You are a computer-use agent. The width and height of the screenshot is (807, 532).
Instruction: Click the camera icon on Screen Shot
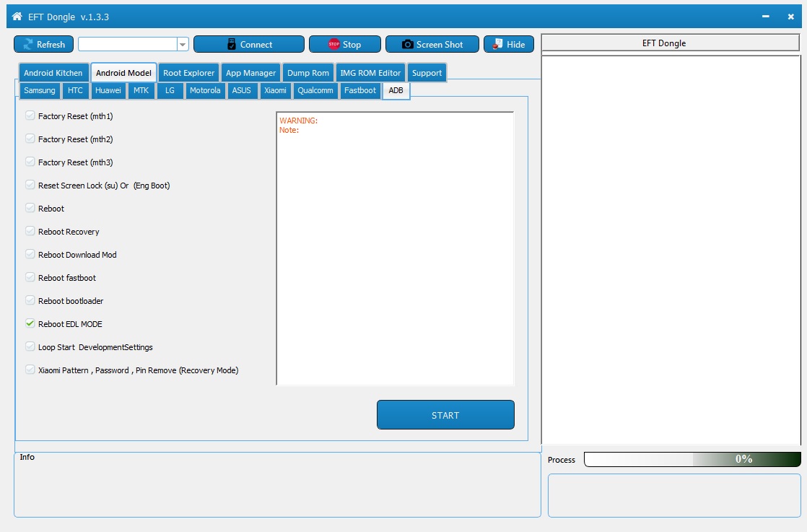[x=407, y=44]
